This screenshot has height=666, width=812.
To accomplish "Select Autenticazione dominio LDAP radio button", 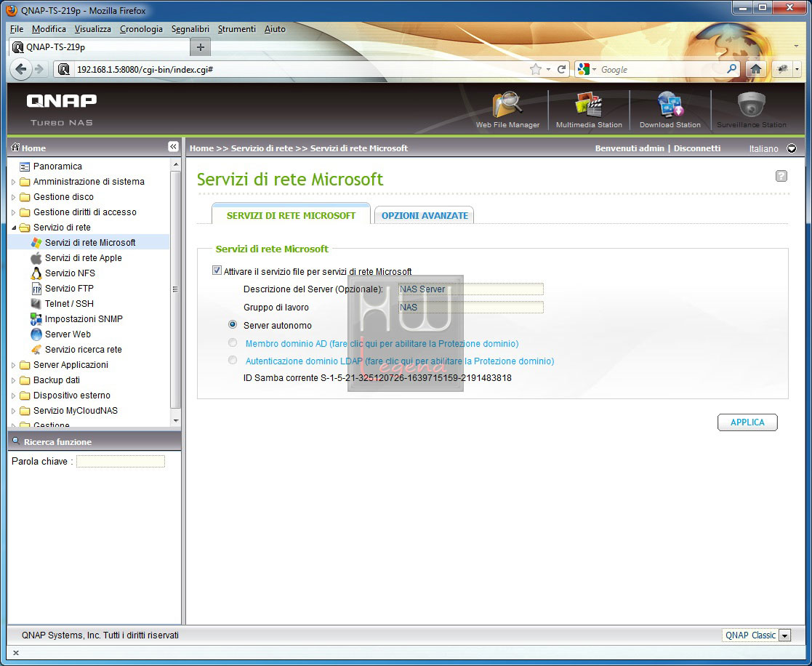I will coord(233,360).
